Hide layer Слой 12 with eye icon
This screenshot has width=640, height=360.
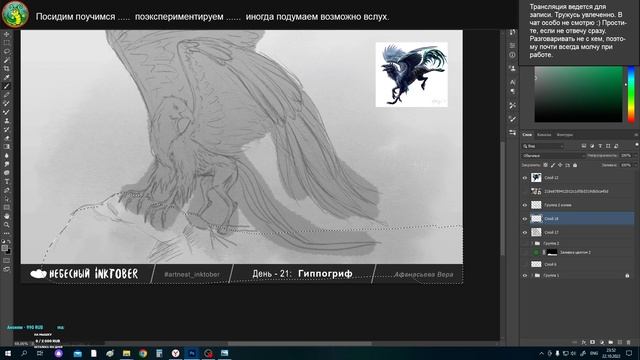(525, 178)
